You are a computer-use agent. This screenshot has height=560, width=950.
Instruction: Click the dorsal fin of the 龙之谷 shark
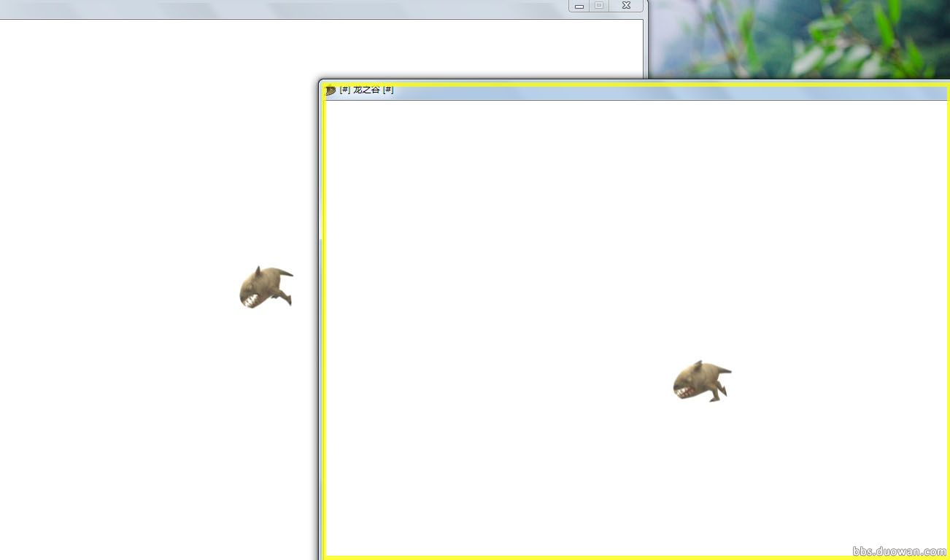(x=698, y=364)
